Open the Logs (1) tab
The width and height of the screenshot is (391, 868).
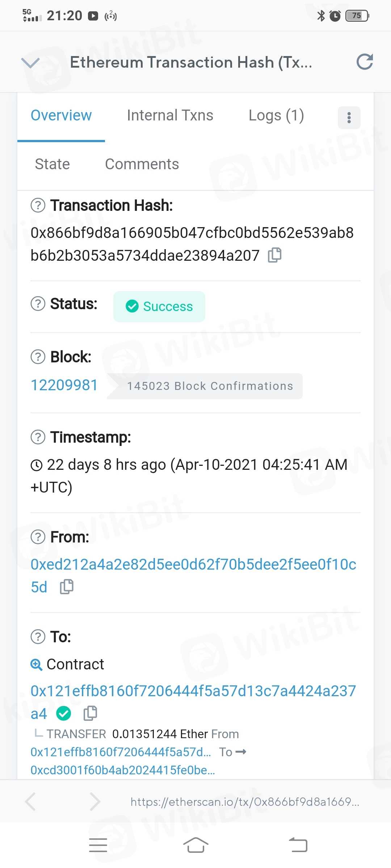(276, 115)
